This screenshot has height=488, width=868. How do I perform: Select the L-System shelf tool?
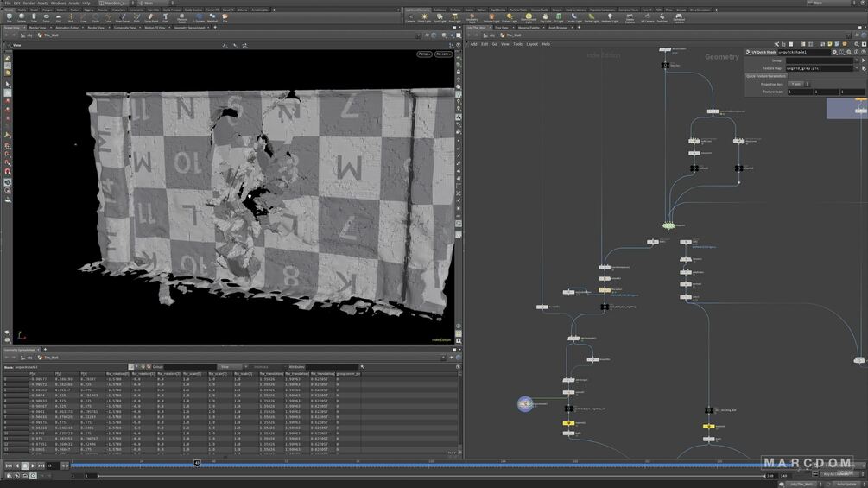(200, 17)
